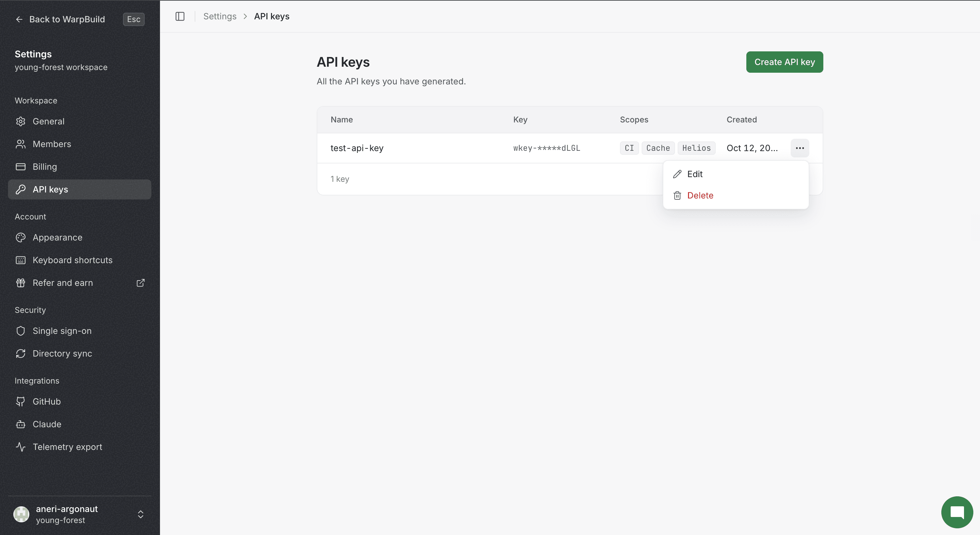Expand the aneri-argonaut workspace switcher
Screen dimensions: 980x535
pyautogui.click(x=140, y=514)
